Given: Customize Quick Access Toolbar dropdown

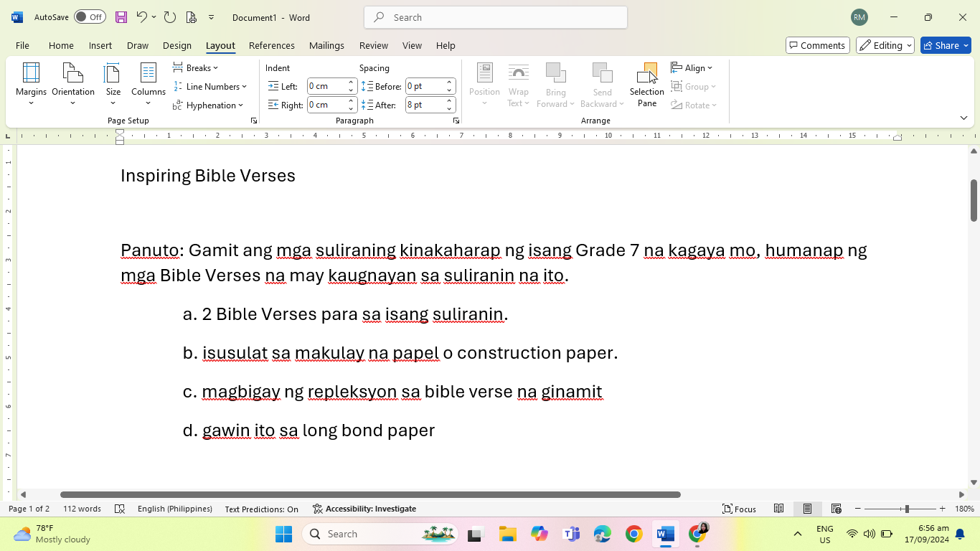Looking at the screenshot, I should click(211, 17).
